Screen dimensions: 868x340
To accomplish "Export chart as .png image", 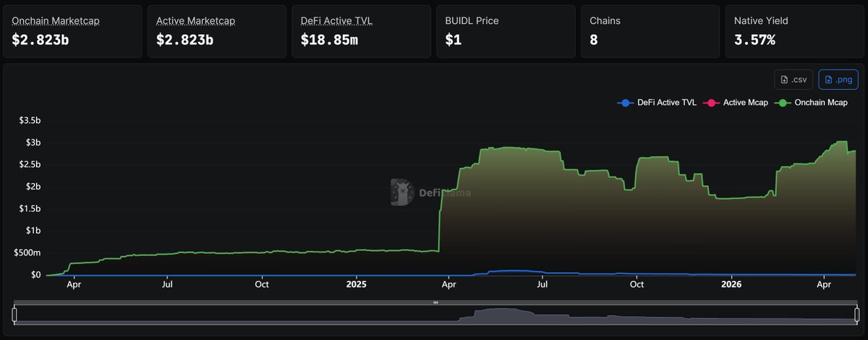I will 838,79.
